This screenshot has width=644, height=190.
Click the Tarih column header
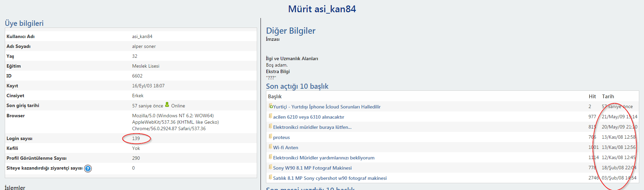(608, 97)
